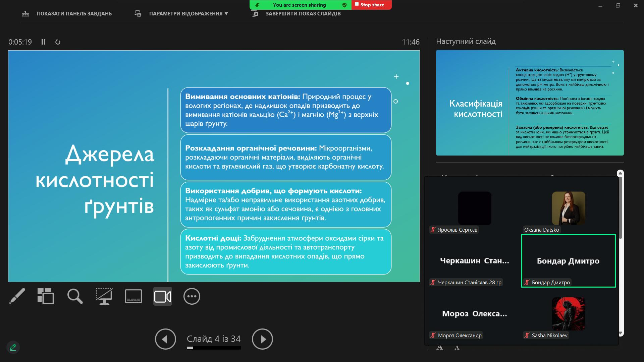Pause the presentation timer
This screenshot has height=362, width=644.
pyautogui.click(x=43, y=42)
